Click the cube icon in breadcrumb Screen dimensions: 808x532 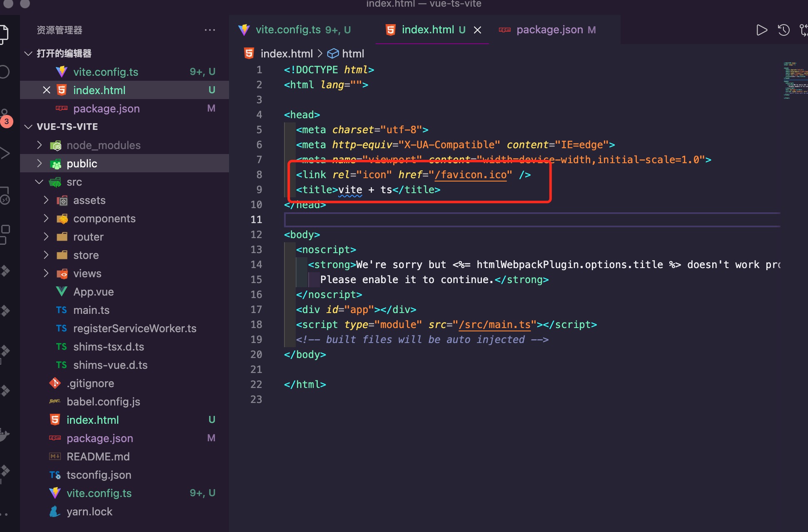(333, 53)
